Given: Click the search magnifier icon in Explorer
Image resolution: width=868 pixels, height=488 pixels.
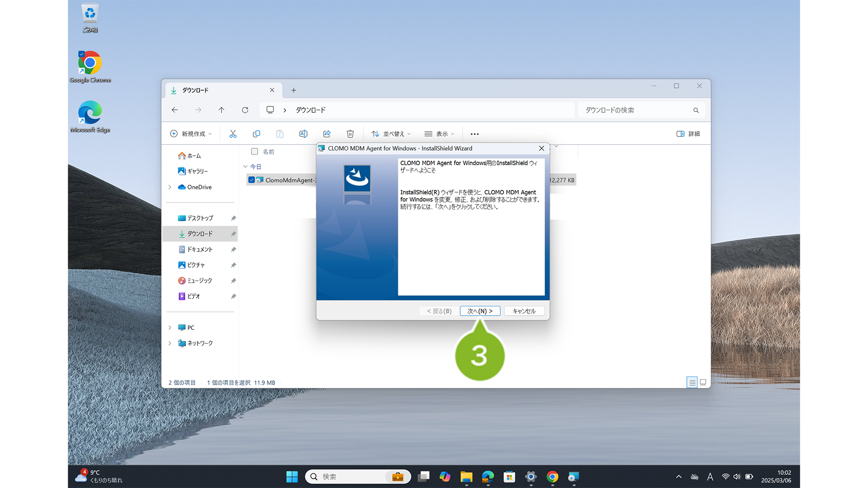Looking at the screenshot, I should click(696, 110).
